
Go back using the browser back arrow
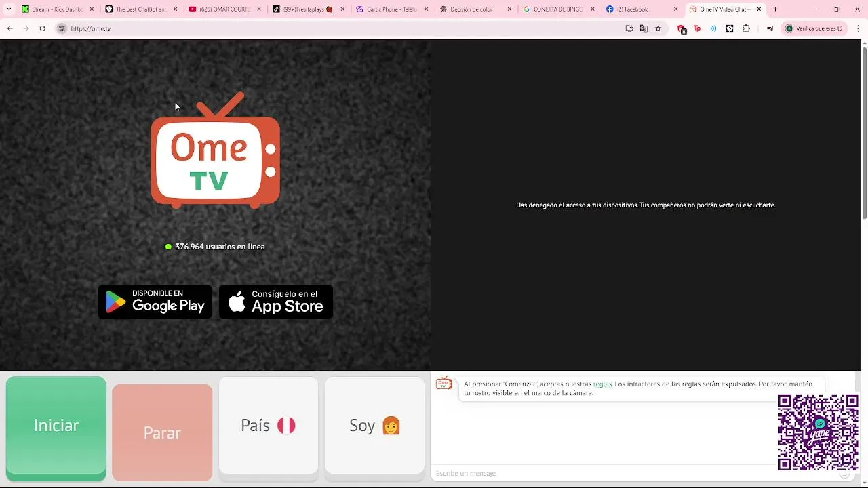(x=9, y=28)
